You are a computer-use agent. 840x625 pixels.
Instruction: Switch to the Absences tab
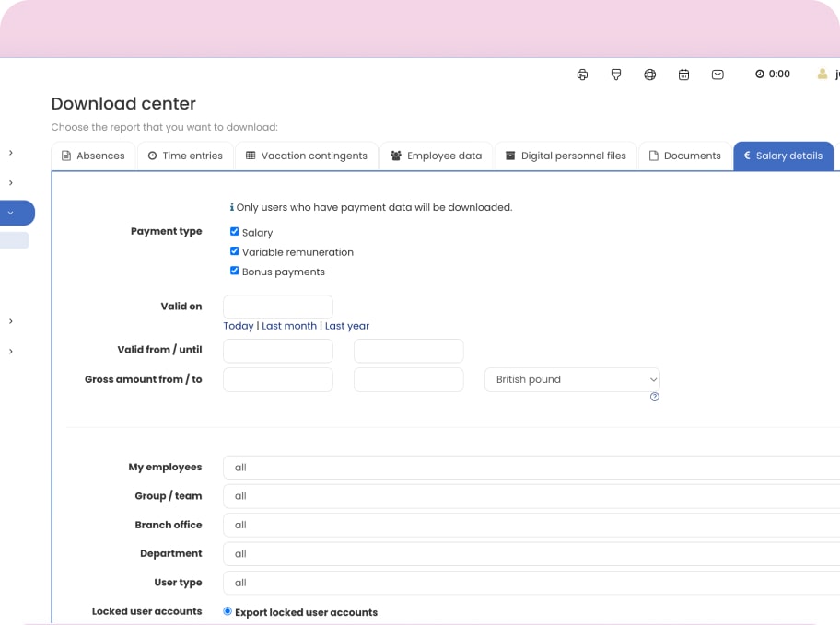tap(93, 156)
